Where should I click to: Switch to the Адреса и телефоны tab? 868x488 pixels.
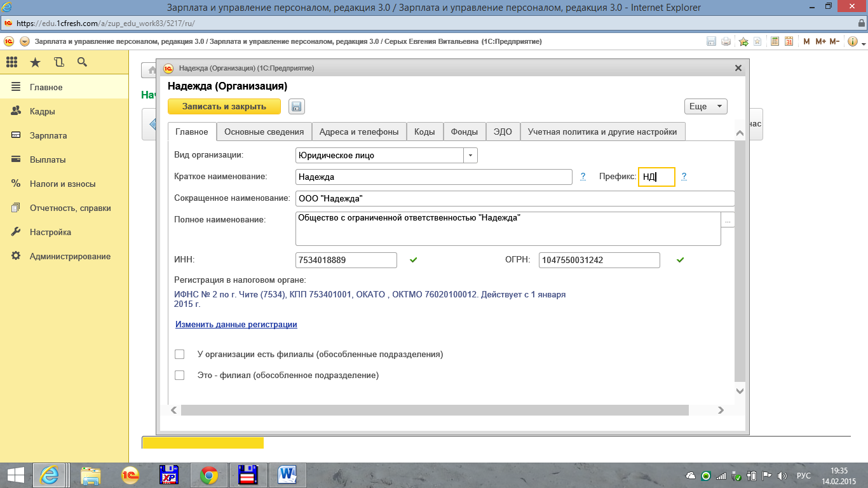pyautogui.click(x=359, y=132)
